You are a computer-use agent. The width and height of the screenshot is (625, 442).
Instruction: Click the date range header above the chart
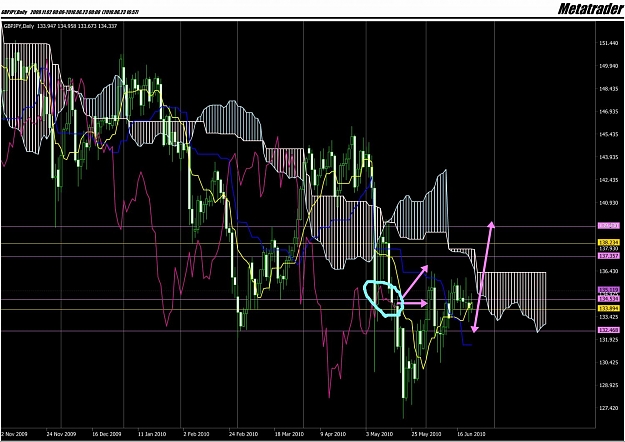click(x=70, y=13)
